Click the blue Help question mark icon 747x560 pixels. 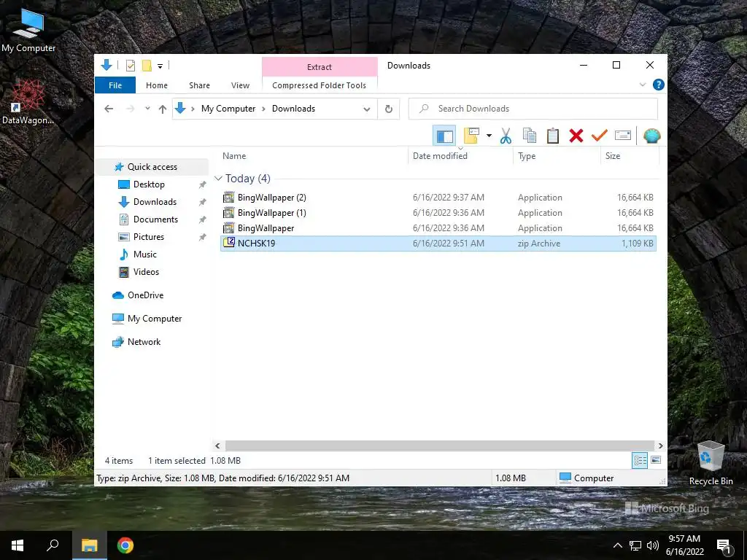(659, 85)
